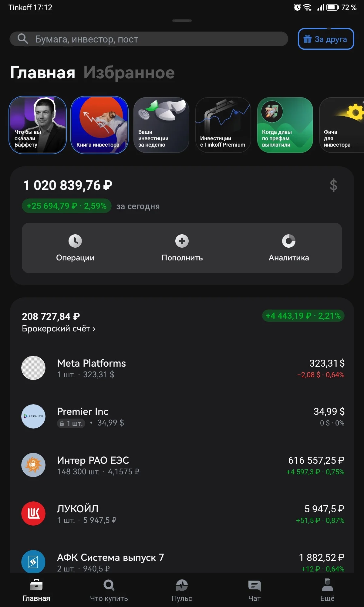Pull the top sheet drag handle

click(182, 21)
